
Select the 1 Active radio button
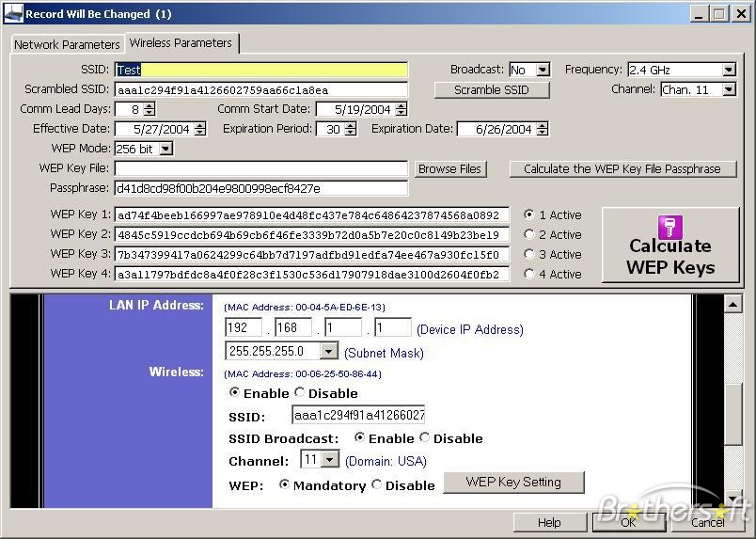528,214
